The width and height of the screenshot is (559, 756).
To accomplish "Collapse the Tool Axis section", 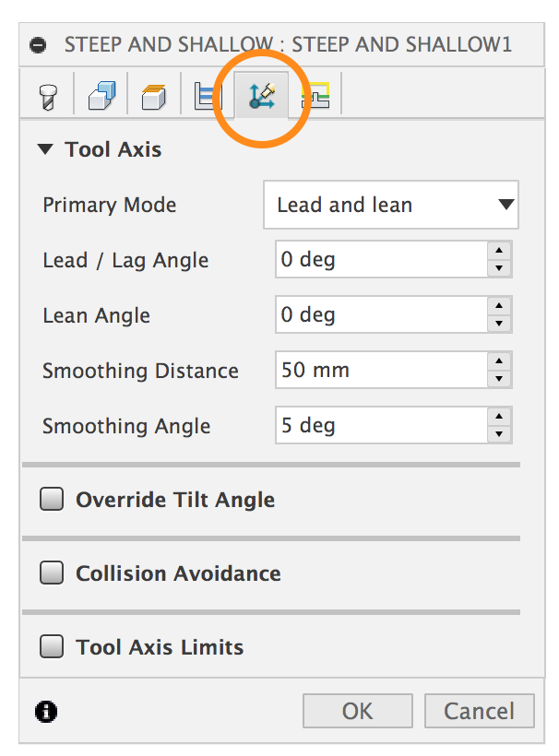I will 46,149.
